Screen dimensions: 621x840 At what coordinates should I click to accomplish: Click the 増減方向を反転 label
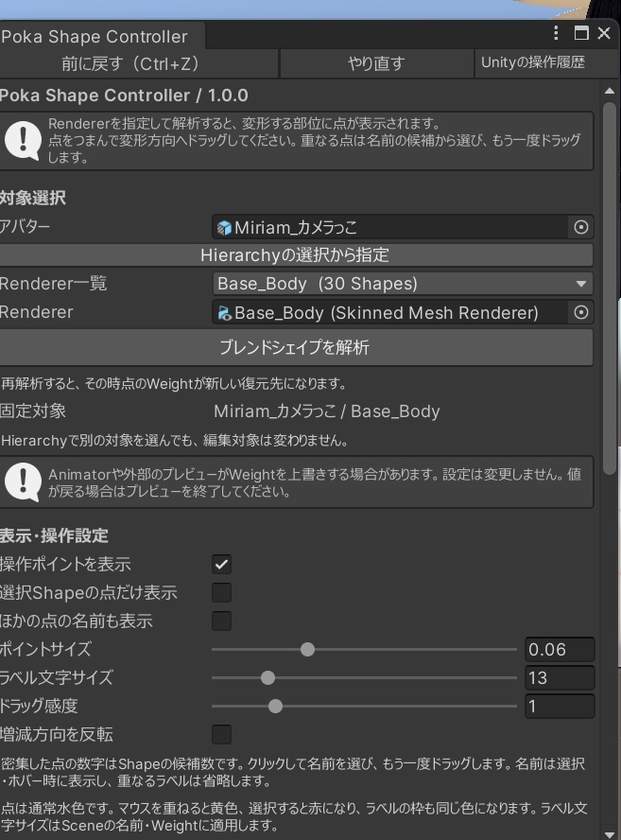pyautogui.click(x=56, y=734)
